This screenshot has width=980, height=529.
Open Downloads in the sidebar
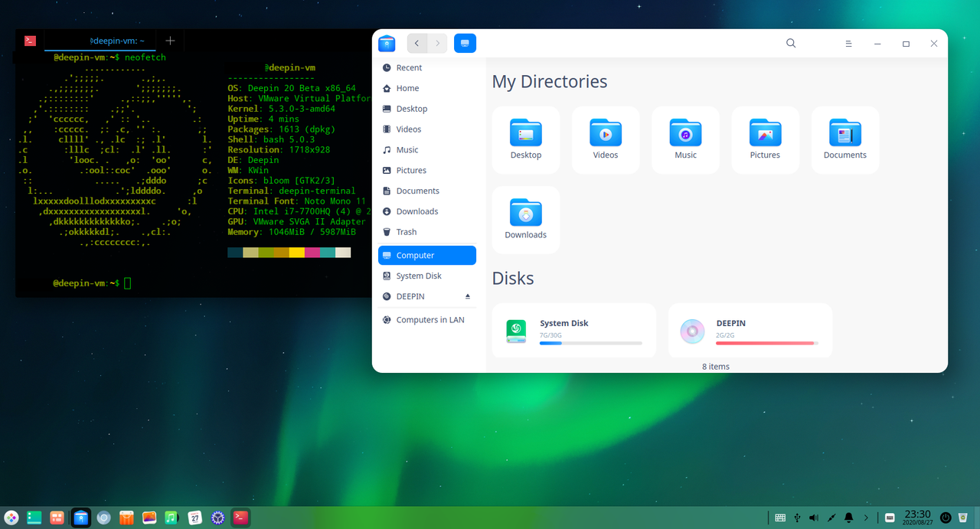pyautogui.click(x=427, y=211)
